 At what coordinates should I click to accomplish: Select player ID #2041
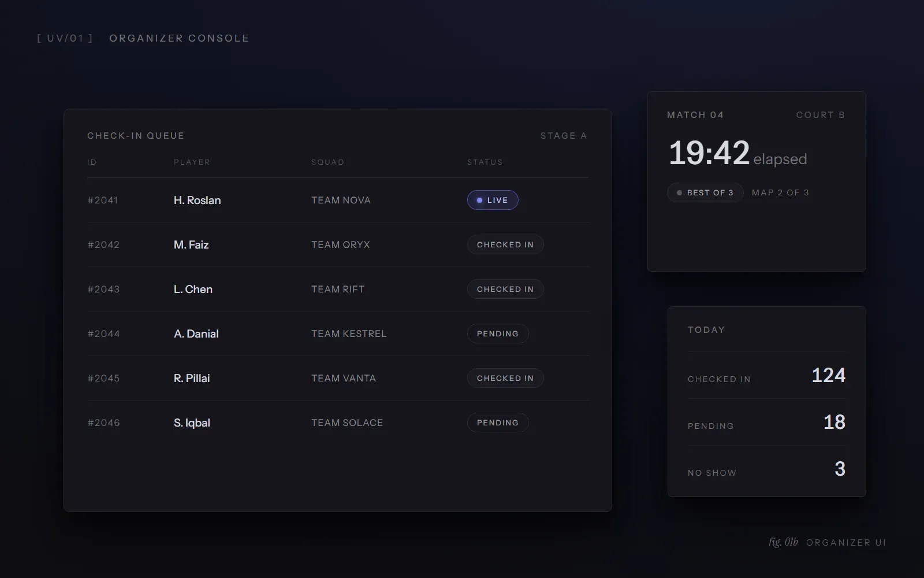click(x=103, y=200)
